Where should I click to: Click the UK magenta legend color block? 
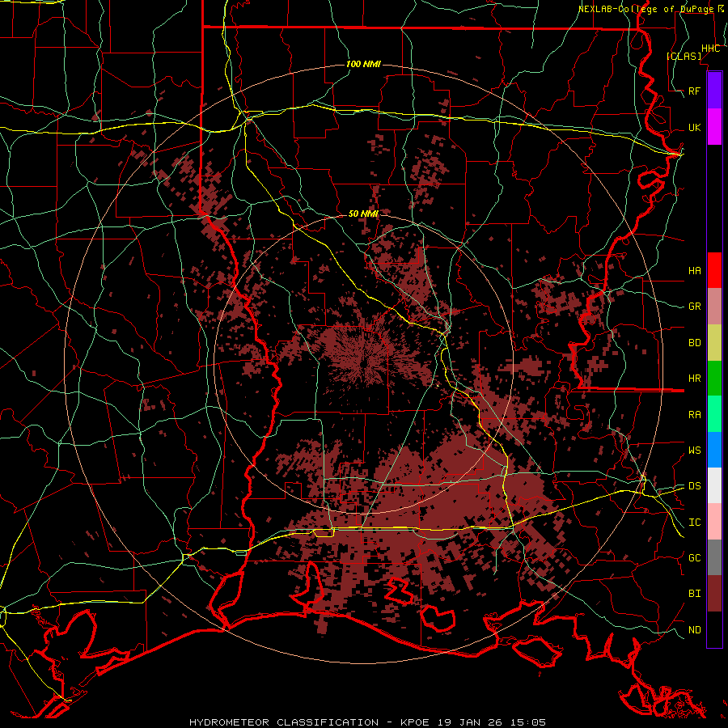(x=714, y=127)
